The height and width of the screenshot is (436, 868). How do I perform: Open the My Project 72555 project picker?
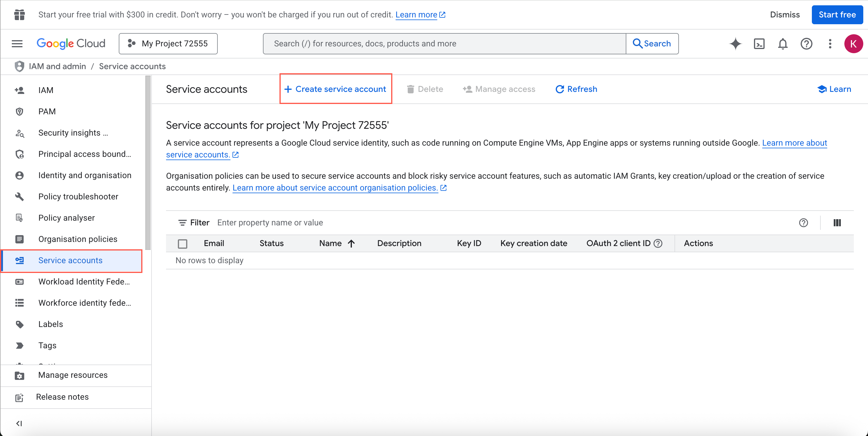pos(168,44)
